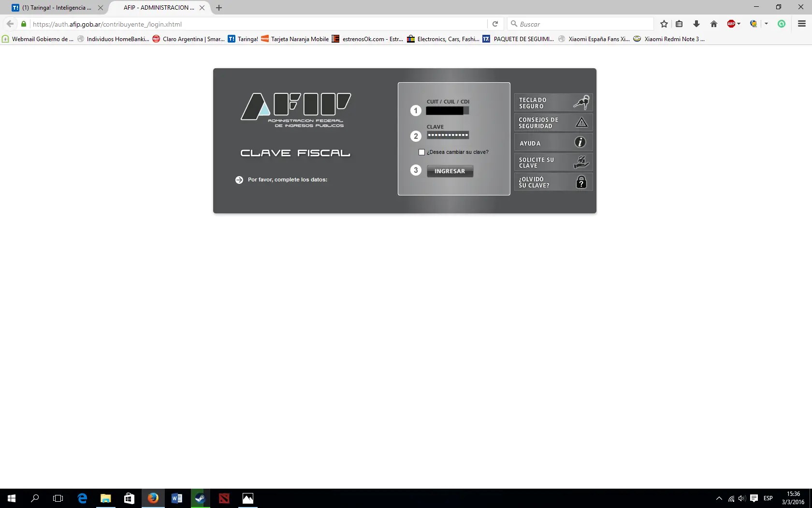Open the network status tray icon
Screen dimensions: 812x508
point(731,498)
